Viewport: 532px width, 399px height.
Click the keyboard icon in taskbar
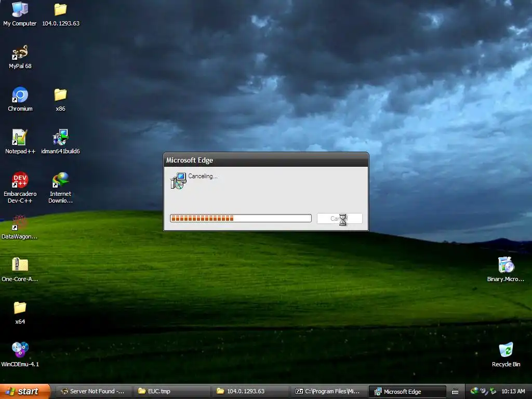tap(455, 392)
